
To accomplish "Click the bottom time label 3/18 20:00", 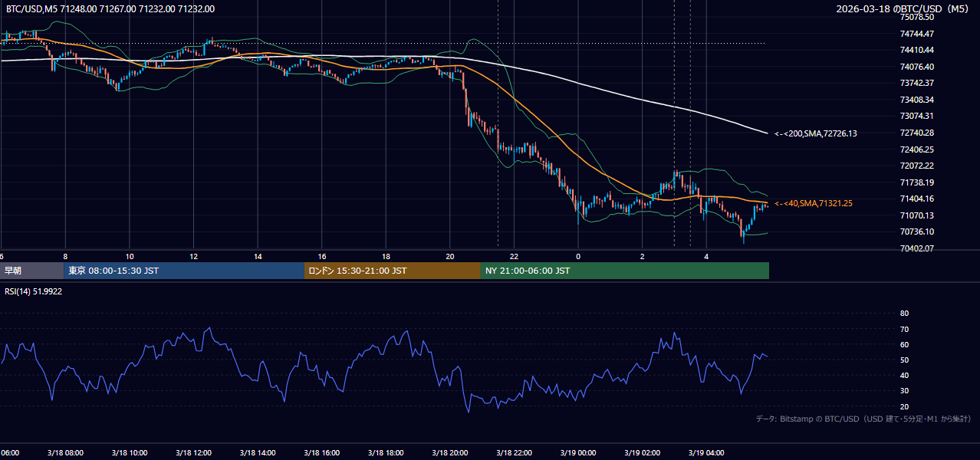I will 450,453.
